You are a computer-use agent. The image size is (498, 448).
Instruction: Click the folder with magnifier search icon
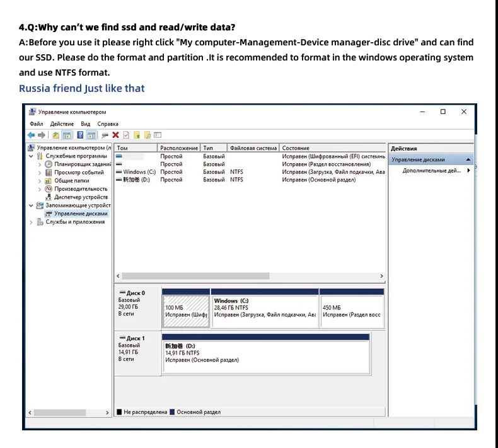click(x=148, y=135)
